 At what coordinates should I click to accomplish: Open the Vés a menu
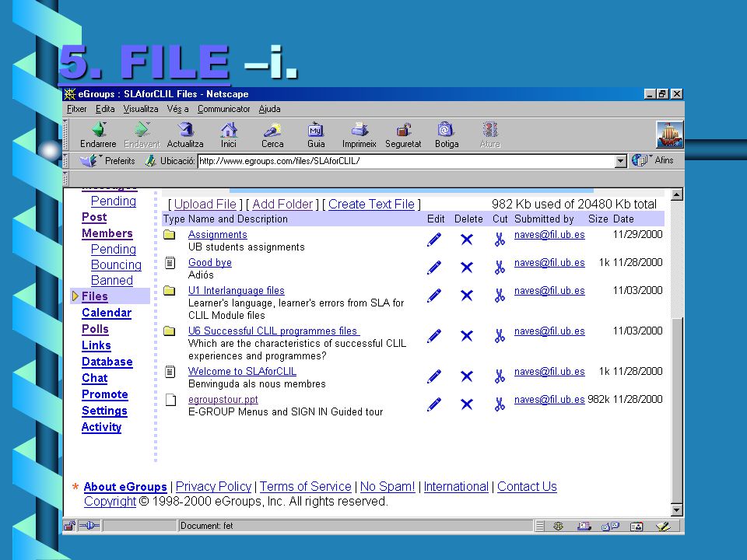click(x=177, y=109)
